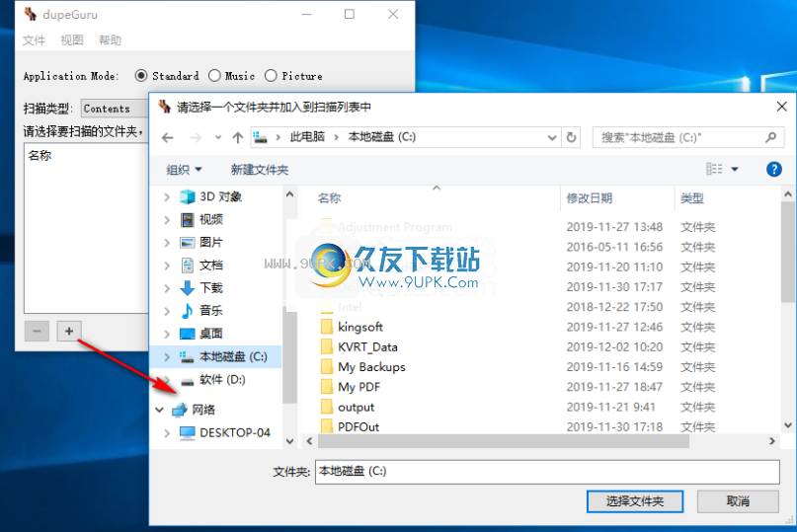Open the 视图 menu in dupeGuru
Image resolution: width=797 pixels, height=532 pixels.
(72, 40)
